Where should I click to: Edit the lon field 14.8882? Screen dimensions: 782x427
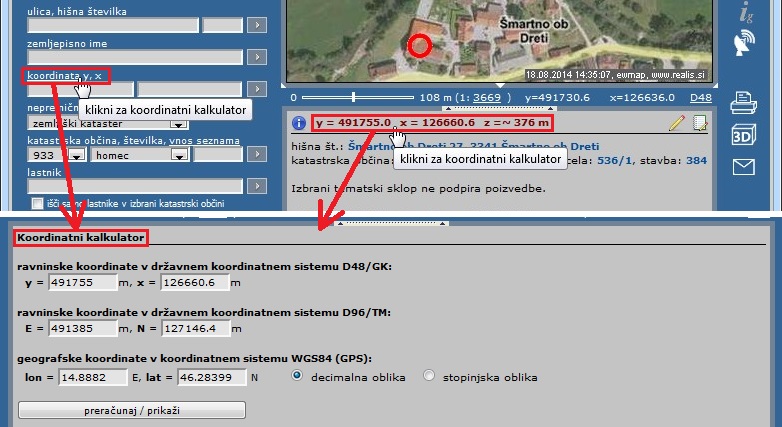click(93, 377)
